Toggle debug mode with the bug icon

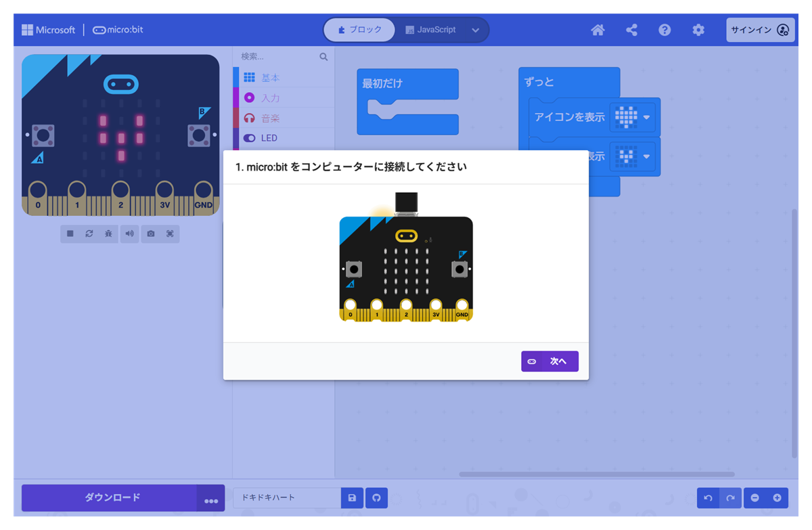(x=108, y=234)
